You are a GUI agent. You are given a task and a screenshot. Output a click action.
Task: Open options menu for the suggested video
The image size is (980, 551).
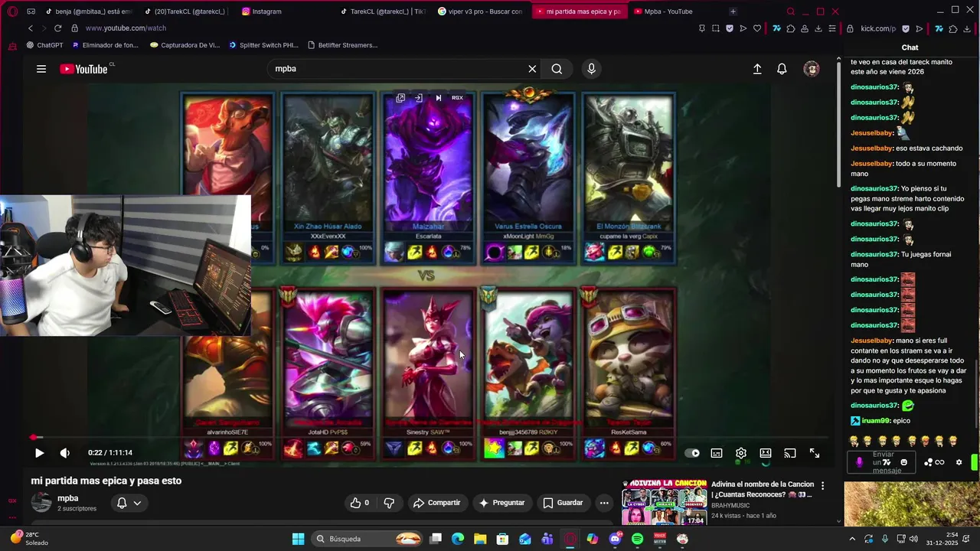[x=823, y=486]
